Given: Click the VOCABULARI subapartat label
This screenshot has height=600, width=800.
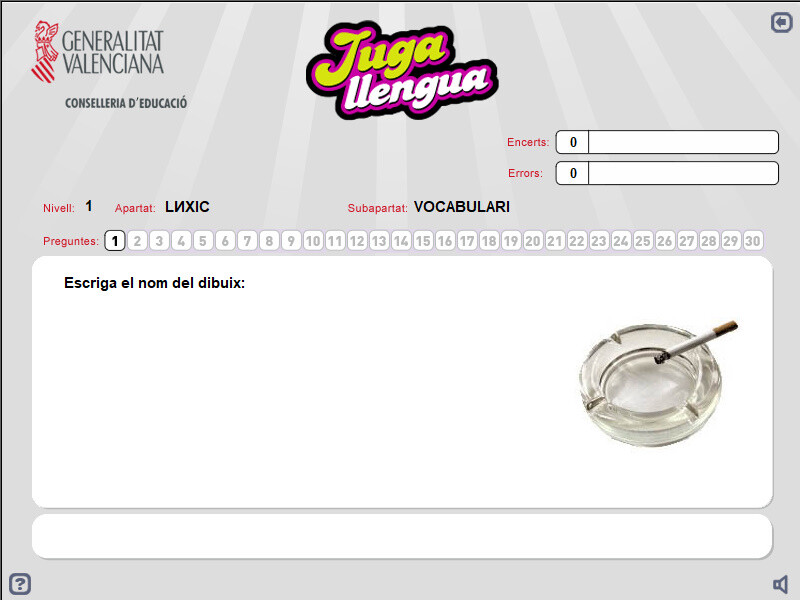Looking at the screenshot, I should tap(462, 207).
